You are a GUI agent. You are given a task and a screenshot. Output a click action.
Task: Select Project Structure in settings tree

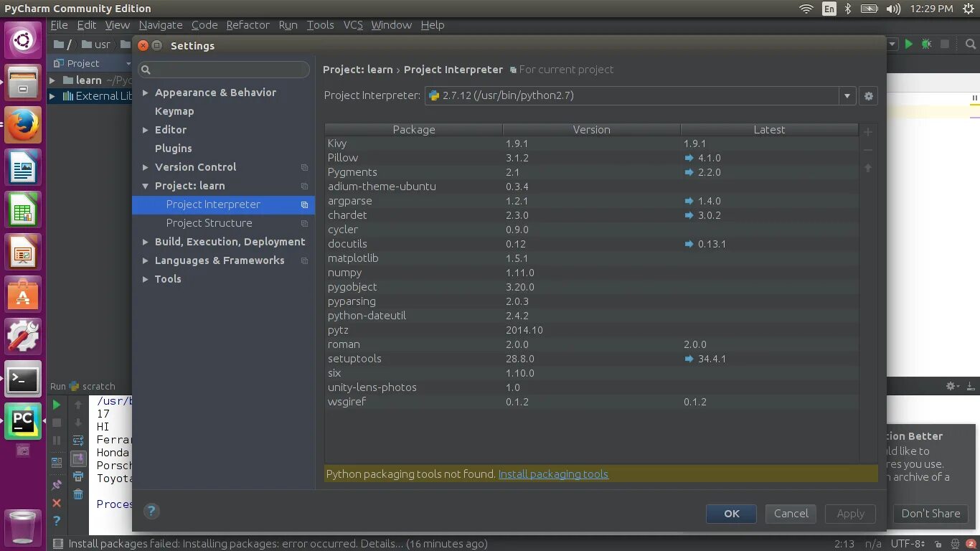coord(209,223)
